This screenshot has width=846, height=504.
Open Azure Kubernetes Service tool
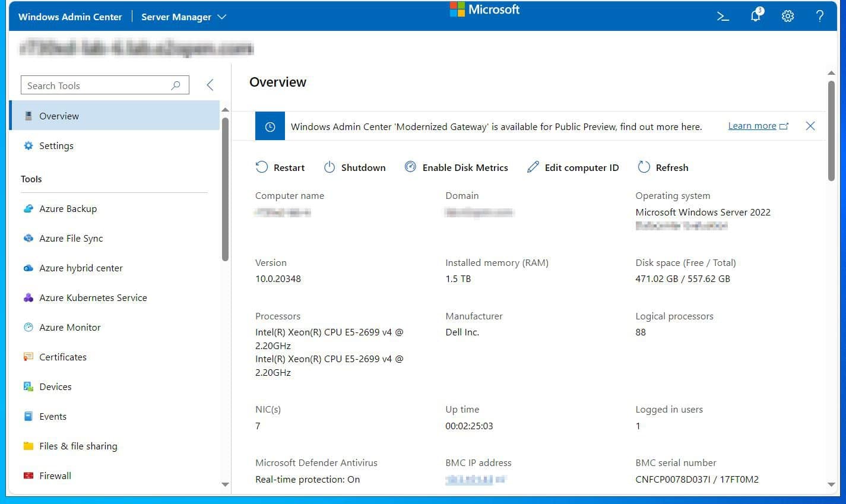tap(93, 297)
